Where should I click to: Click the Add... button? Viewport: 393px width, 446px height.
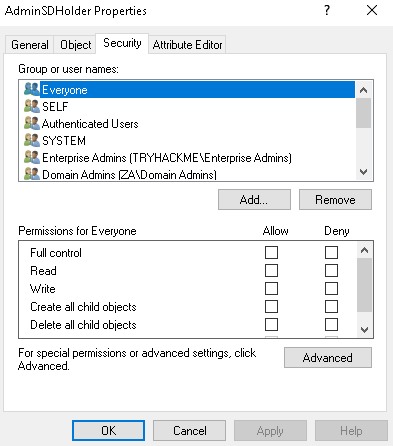(254, 200)
